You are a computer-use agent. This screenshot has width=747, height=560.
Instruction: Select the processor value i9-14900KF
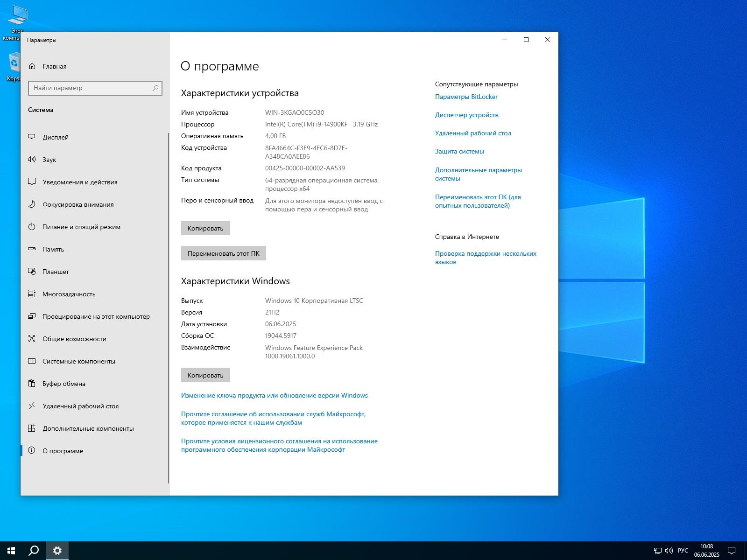321,124
